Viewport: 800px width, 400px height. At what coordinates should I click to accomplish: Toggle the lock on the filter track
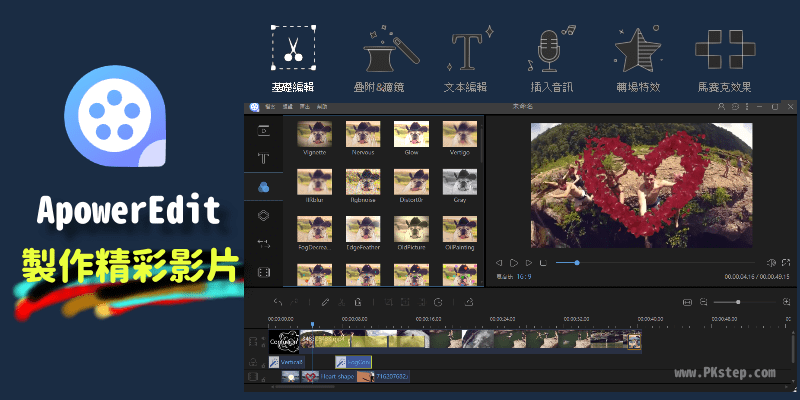click(x=265, y=365)
